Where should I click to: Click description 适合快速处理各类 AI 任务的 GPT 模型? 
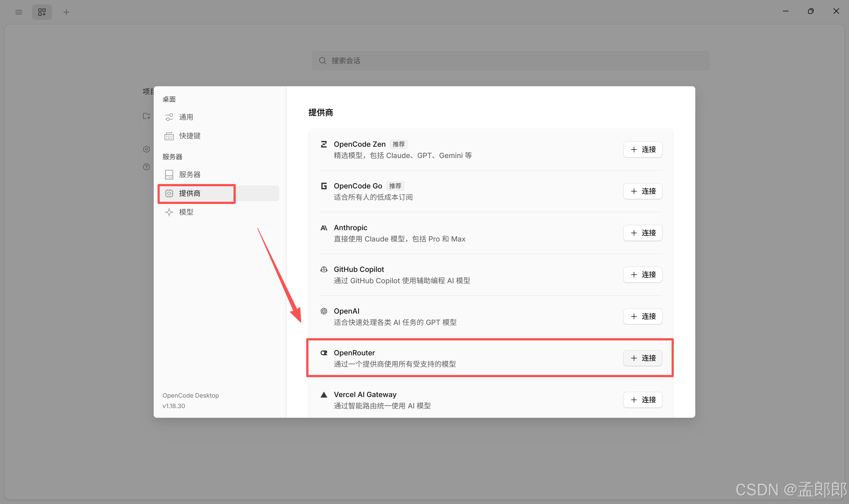tap(395, 322)
